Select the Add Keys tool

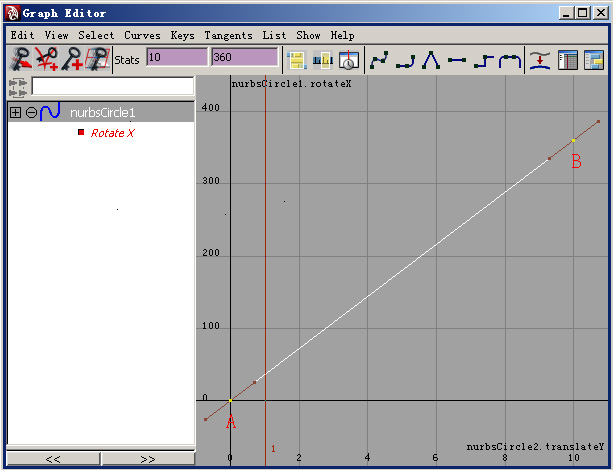pyautogui.click(x=72, y=59)
